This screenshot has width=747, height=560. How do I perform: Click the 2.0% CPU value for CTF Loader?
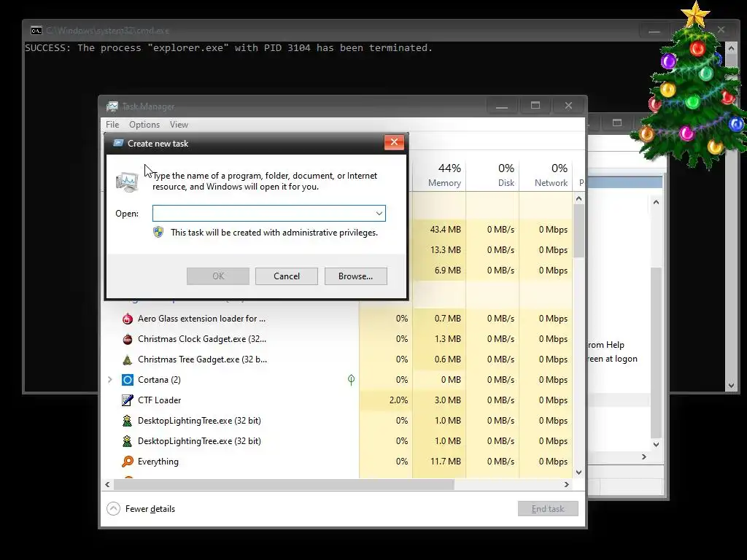[398, 400]
